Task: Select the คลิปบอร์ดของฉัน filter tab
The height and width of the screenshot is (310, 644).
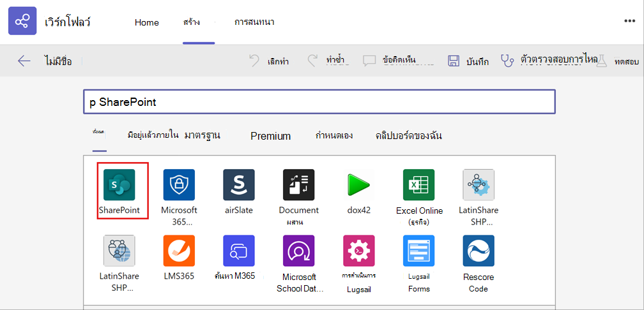Action: point(409,135)
